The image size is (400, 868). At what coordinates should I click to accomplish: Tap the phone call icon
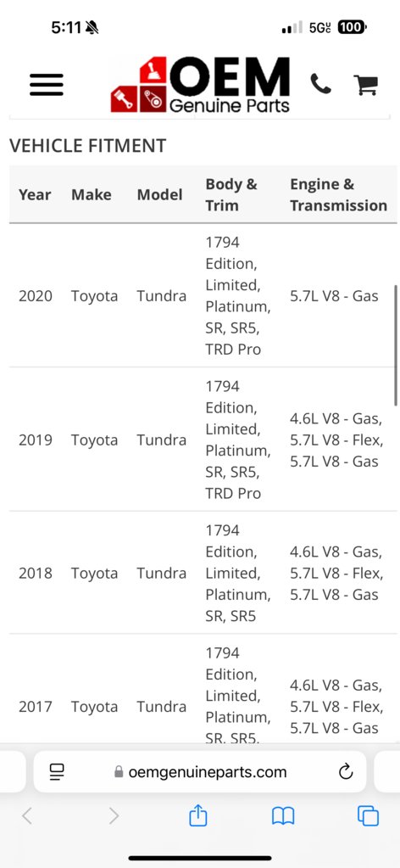320,84
